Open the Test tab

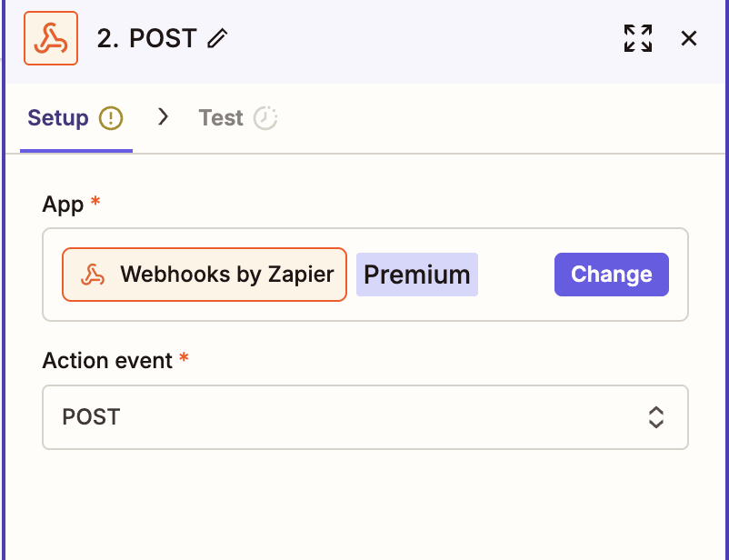tap(221, 118)
